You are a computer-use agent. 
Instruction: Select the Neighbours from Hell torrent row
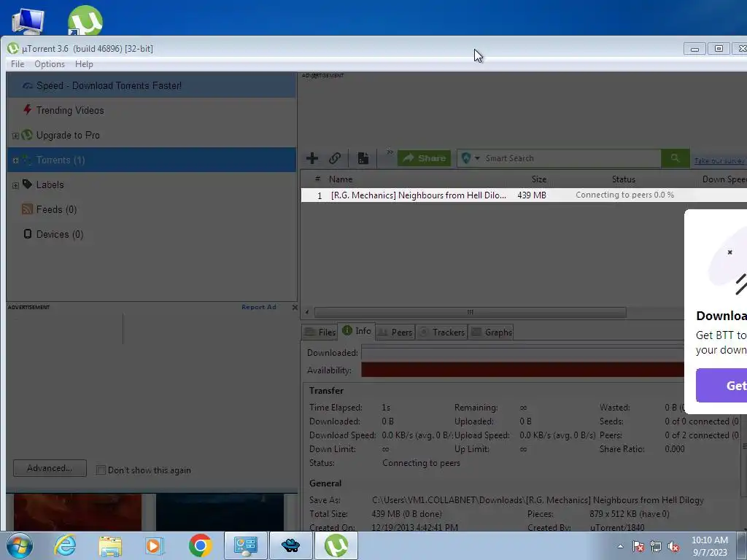[524, 195]
